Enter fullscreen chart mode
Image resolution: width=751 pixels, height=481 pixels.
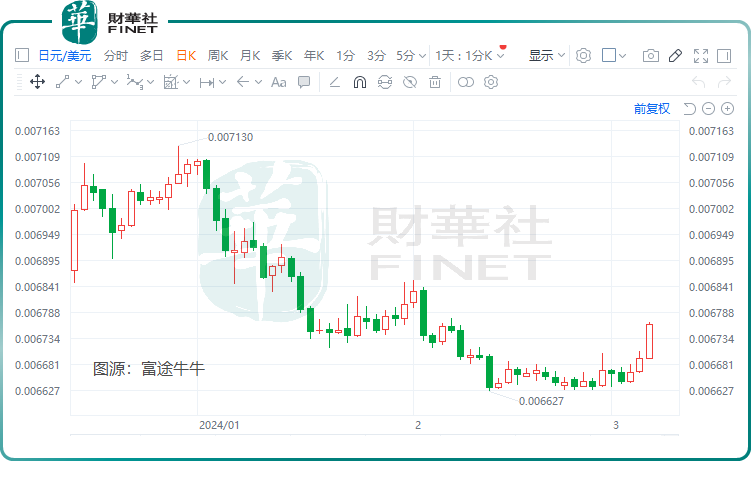701,56
